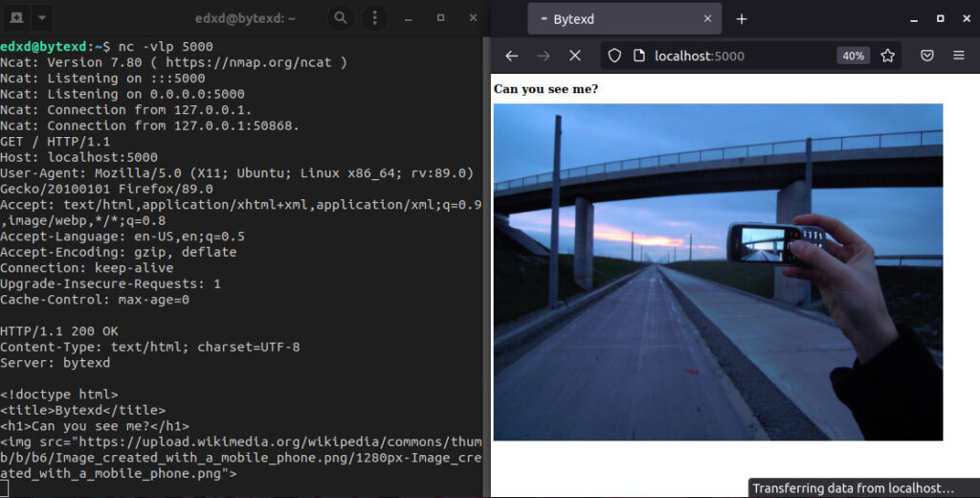Open the terminal tab dropdown arrow
980x498 pixels.
pos(42,18)
